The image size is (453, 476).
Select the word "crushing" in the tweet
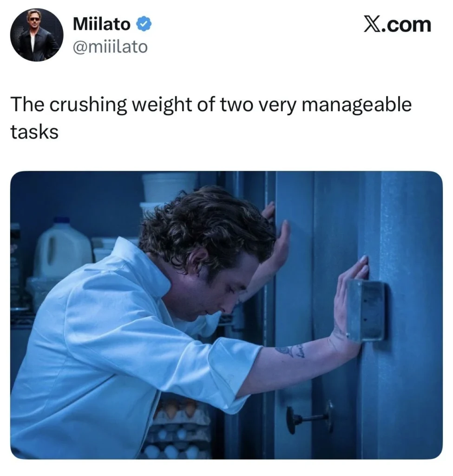(x=87, y=106)
